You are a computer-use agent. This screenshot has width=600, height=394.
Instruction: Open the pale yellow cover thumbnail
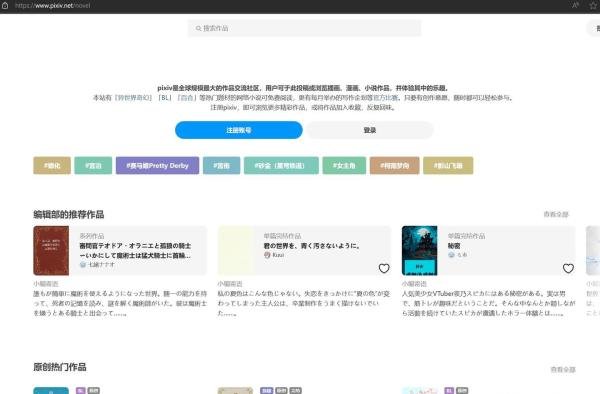[235, 251]
